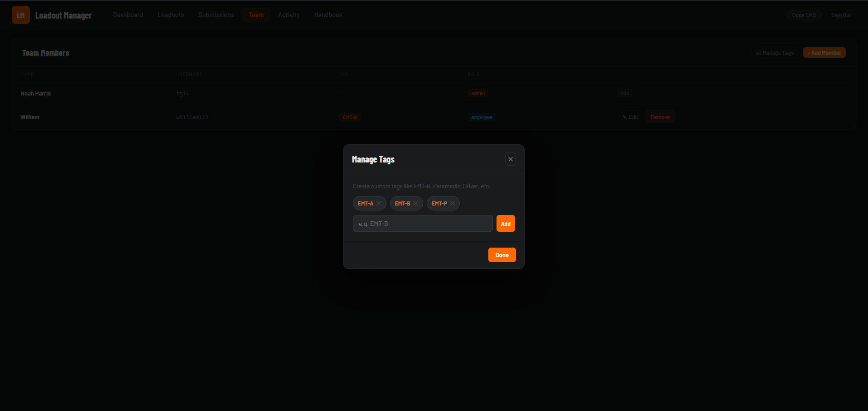
Task: Select the EMT-B tag on William's row
Action: tap(349, 117)
